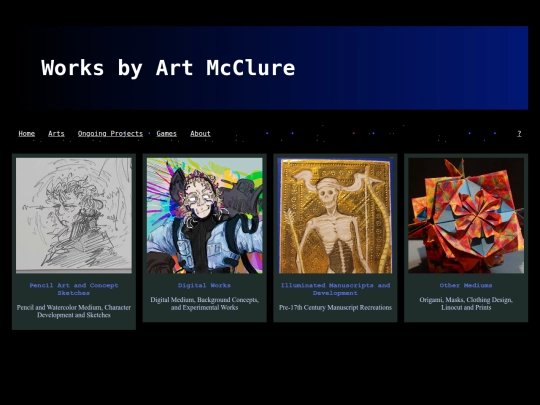This screenshot has width=540, height=405.
Task: Navigate to the Games page
Action: click(x=166, y=133)
